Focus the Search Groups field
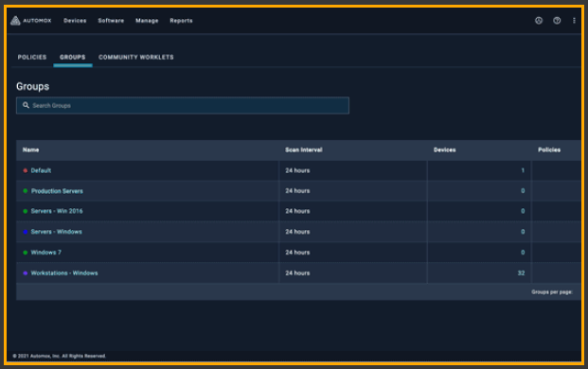The width and height of the screenshot is (588, 369). pyautogui.click(x=183, y=105)
